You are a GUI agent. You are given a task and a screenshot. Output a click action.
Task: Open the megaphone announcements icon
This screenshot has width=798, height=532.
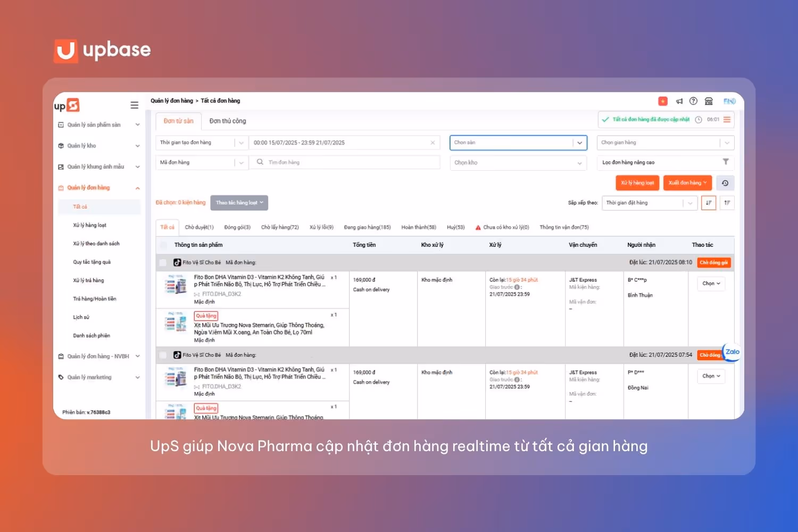click(679, 101)
